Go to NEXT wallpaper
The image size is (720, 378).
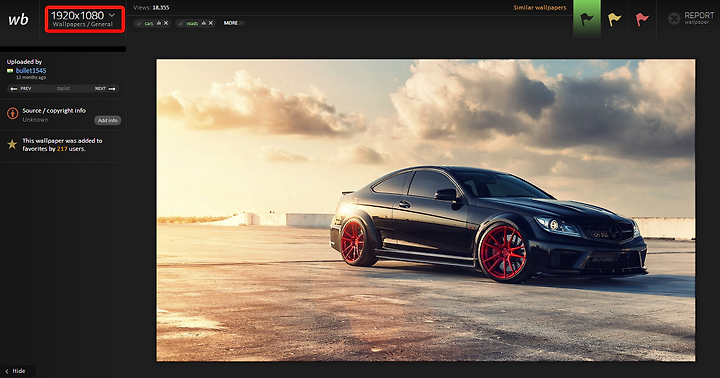tap(105, 89)
